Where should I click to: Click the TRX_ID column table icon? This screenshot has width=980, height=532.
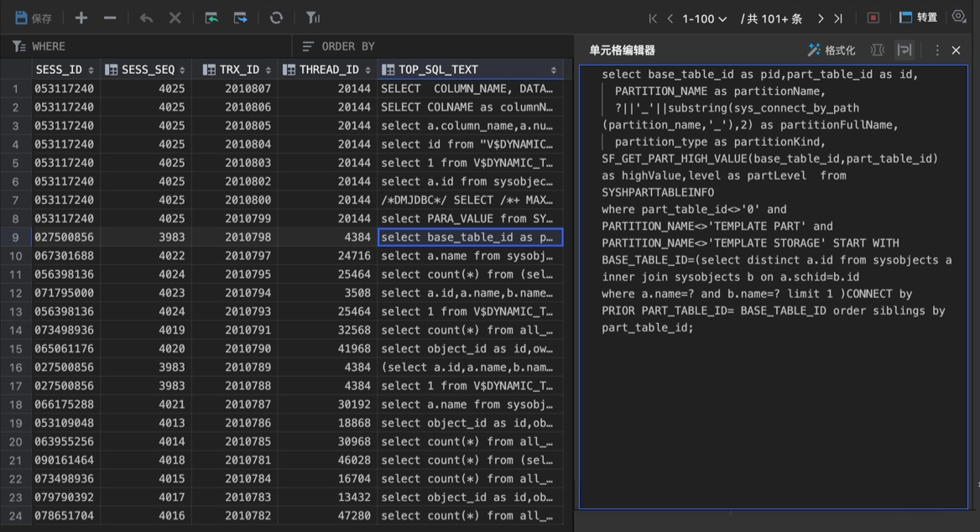pos(210,70)
